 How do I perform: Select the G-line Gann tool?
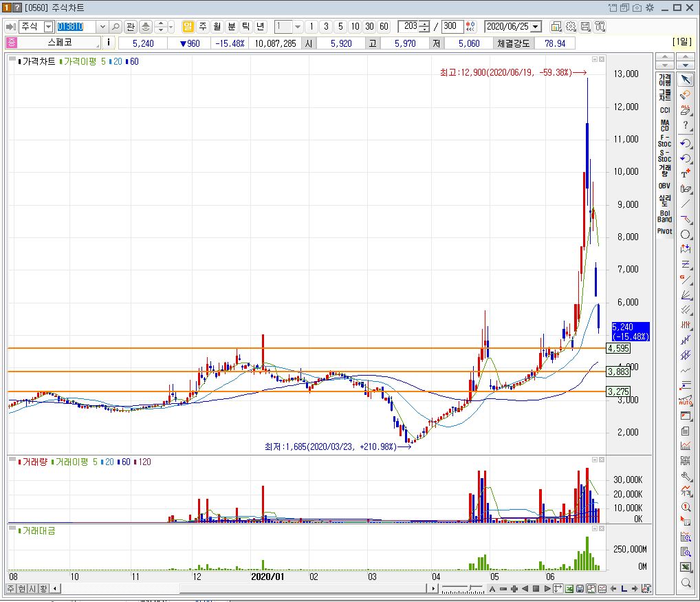(x=686, y=280)
